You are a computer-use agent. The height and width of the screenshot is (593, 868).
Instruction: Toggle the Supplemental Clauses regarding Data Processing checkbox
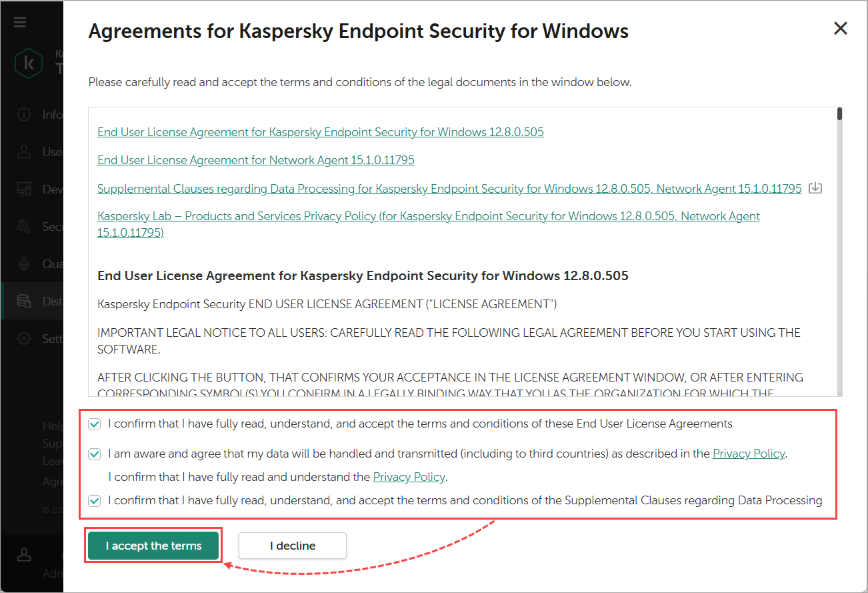[x=95, y=501]
